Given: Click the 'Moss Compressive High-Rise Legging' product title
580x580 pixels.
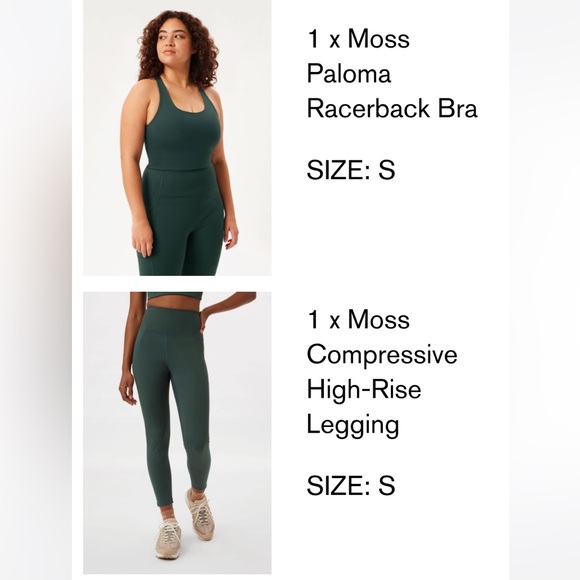Looking at the screenshot, I should pos(382,372).
